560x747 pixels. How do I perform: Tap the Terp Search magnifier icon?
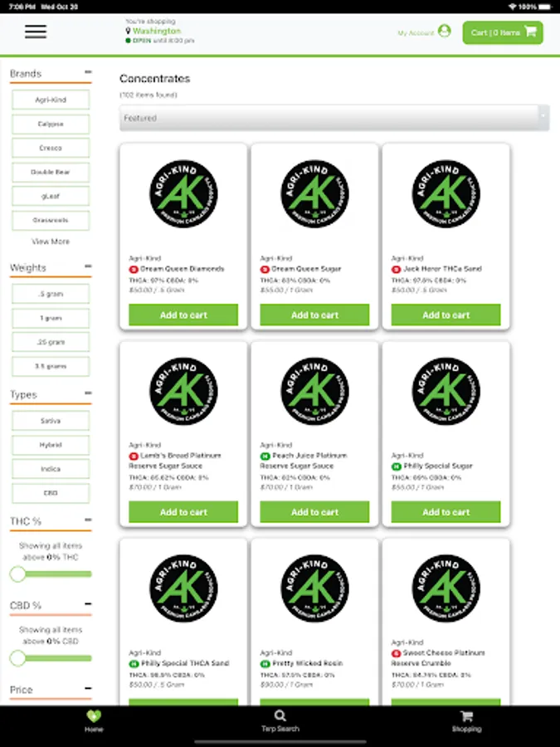[280, 715]
